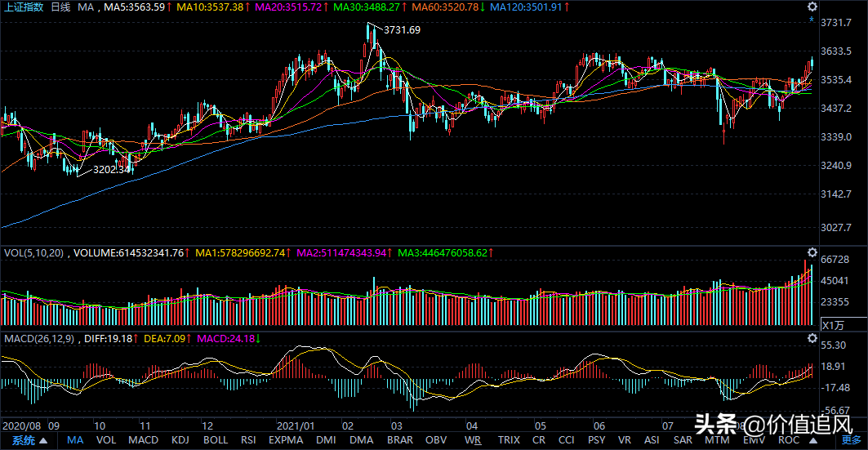Expand the 系统 indicator template menu
The width and height of the screenshot is (868, 450).
pyautogui.click(x=24, y=441)
